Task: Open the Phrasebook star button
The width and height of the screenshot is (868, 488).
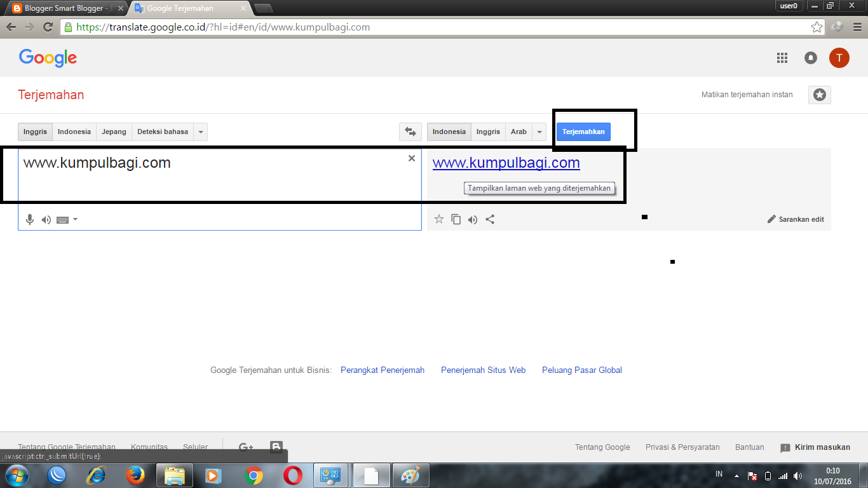Action: [820, 95]
